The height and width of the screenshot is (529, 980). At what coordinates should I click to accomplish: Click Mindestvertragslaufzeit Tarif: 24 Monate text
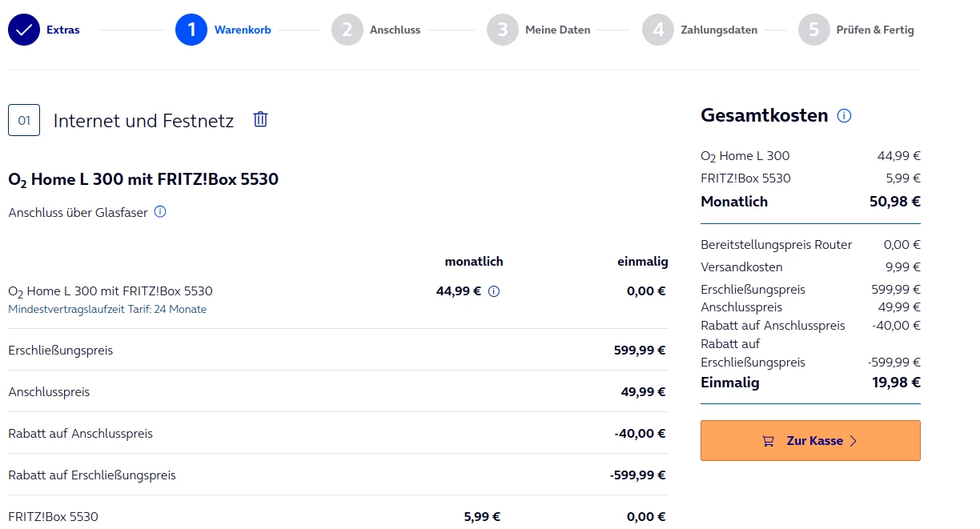coord(107,309)
